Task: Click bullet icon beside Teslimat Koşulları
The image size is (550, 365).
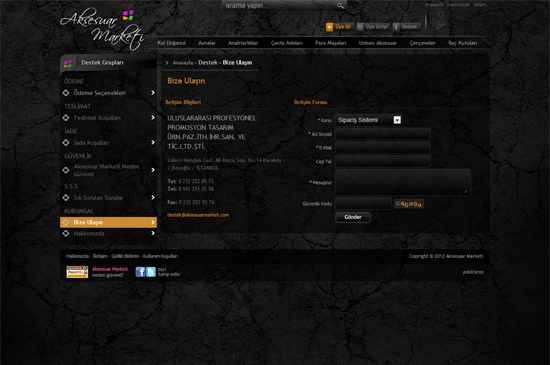Action: (x=66, y=118)
